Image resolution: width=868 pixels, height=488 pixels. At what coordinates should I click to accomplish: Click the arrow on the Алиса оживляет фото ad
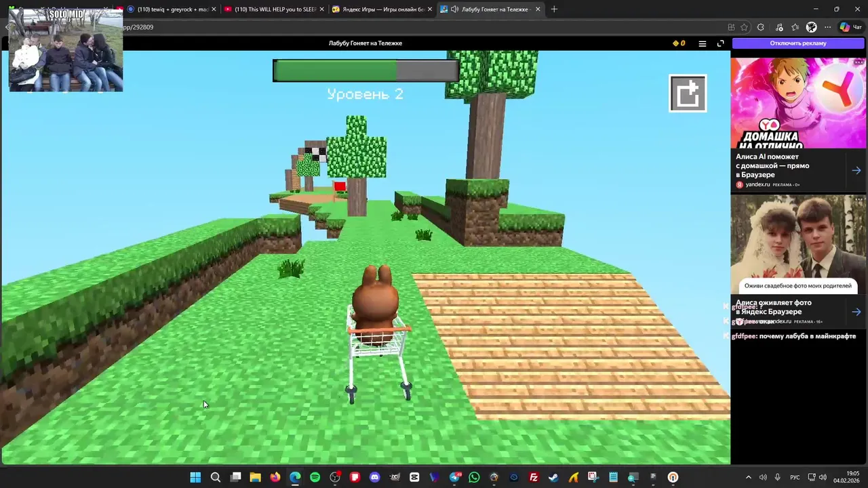(x=856, y=312)
